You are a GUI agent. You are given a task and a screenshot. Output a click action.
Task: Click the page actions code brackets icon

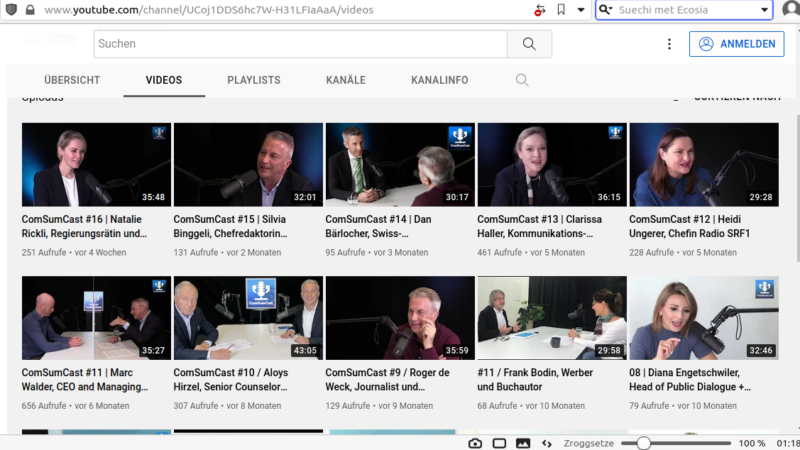click(547, 443)
